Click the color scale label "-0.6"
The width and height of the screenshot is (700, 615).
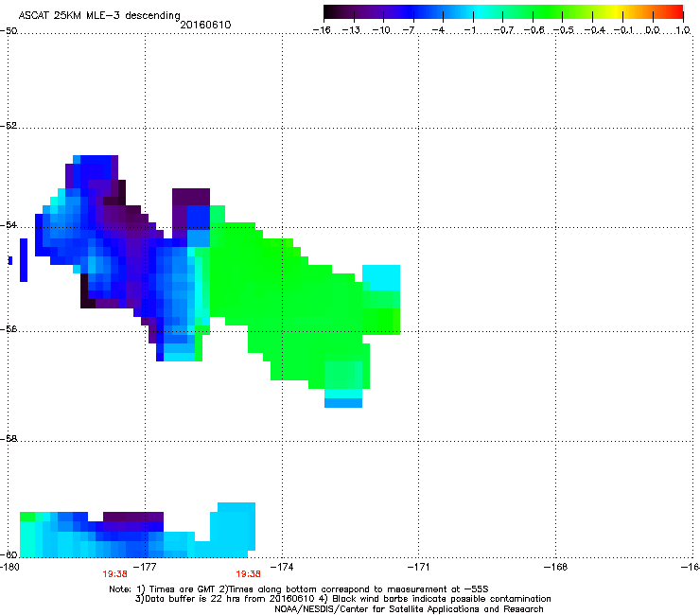coord(534,30)
